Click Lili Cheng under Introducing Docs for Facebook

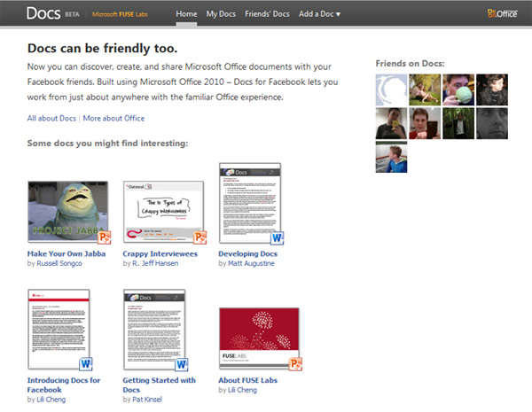pos(51,400)
